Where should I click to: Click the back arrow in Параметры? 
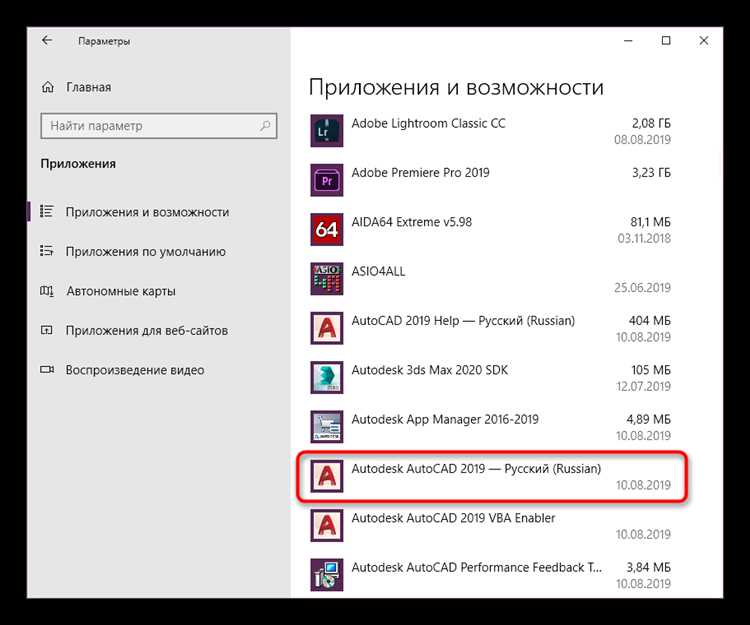pyautogui.click(x=47, y=41)
